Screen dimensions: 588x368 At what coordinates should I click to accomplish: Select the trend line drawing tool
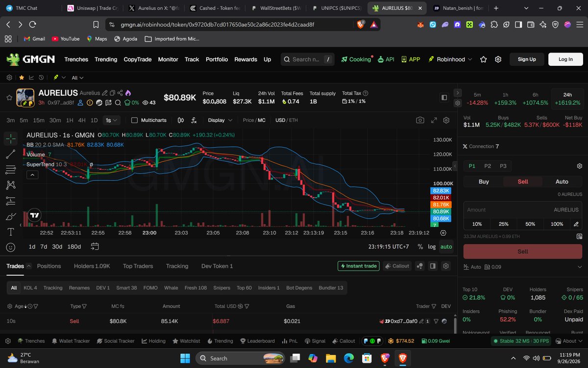[10, 155]
